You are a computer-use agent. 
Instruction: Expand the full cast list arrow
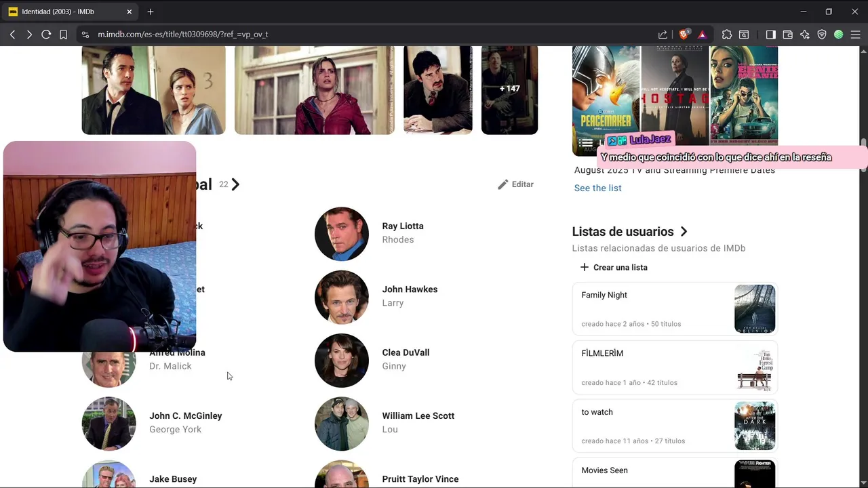click(x=235, y=184)
